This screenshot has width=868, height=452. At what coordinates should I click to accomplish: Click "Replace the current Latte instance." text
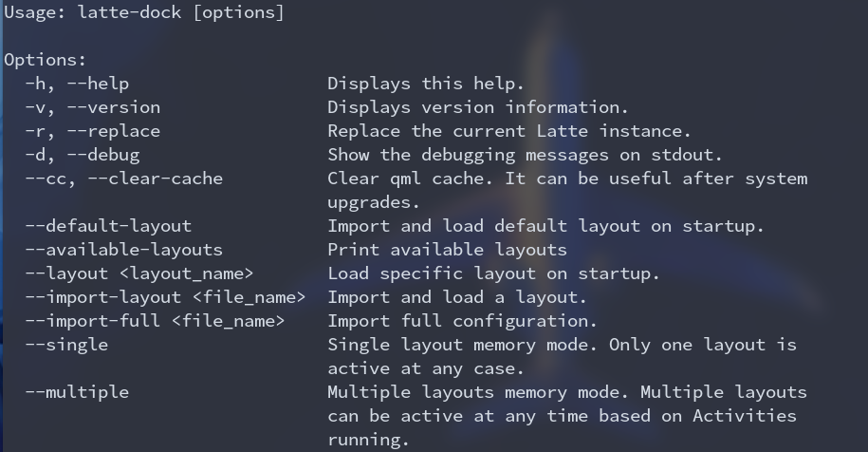pyautogui.click(x=509, y=131)
